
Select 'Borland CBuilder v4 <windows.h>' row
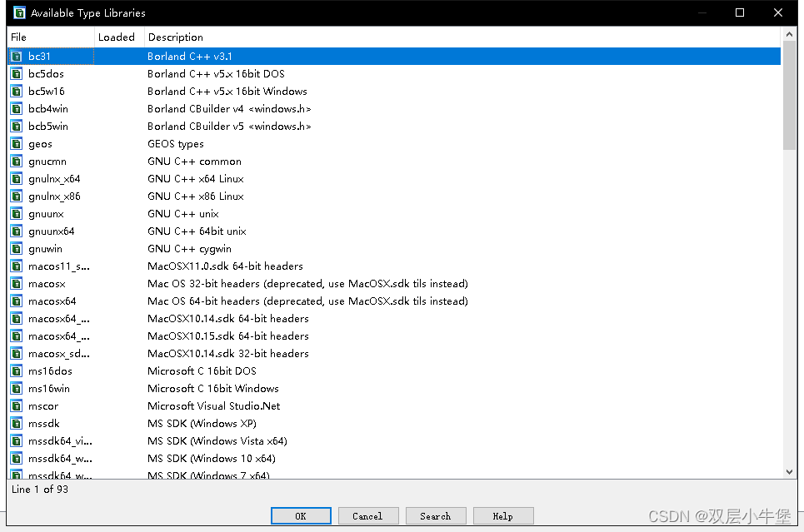[x=394, y=109]
